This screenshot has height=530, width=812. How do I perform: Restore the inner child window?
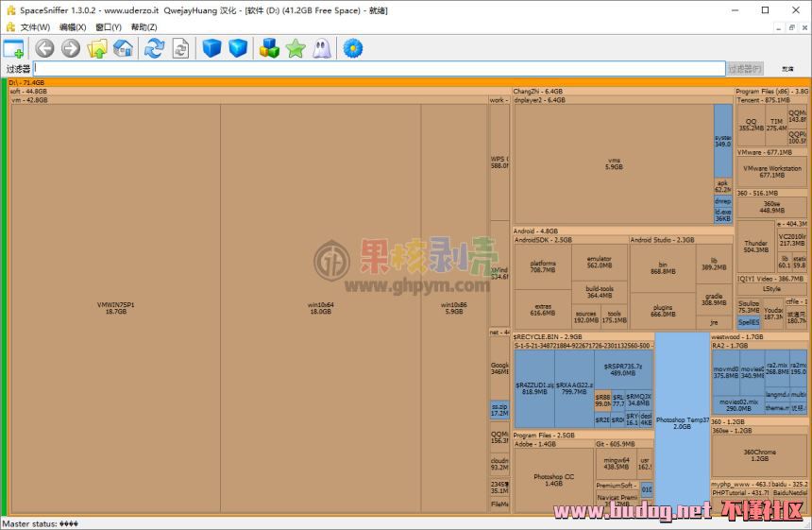(x=792, y=27)
